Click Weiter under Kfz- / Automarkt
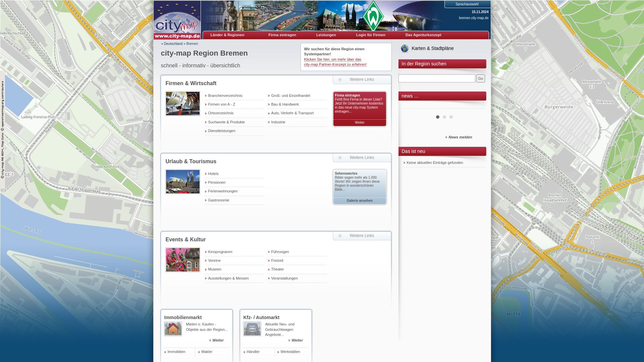Screen dimensions: 644x362 297,340
